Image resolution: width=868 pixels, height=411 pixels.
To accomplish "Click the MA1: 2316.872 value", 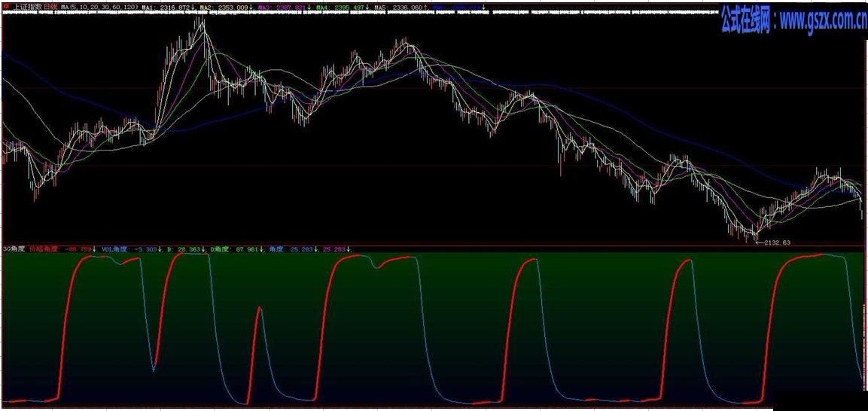I will 168,7.
